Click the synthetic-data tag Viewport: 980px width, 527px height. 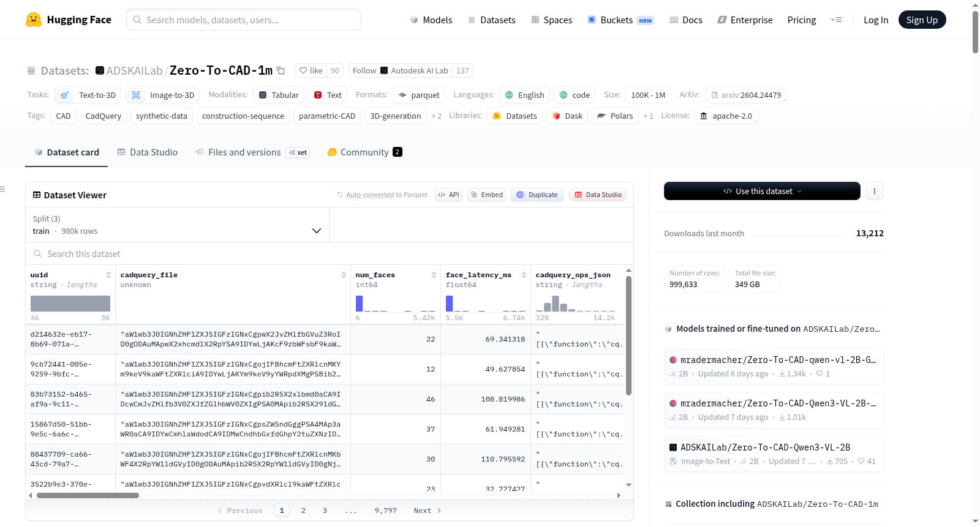click(162, 116)
